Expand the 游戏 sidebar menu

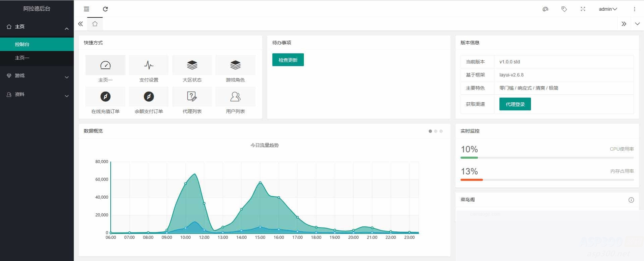point(37,76)
